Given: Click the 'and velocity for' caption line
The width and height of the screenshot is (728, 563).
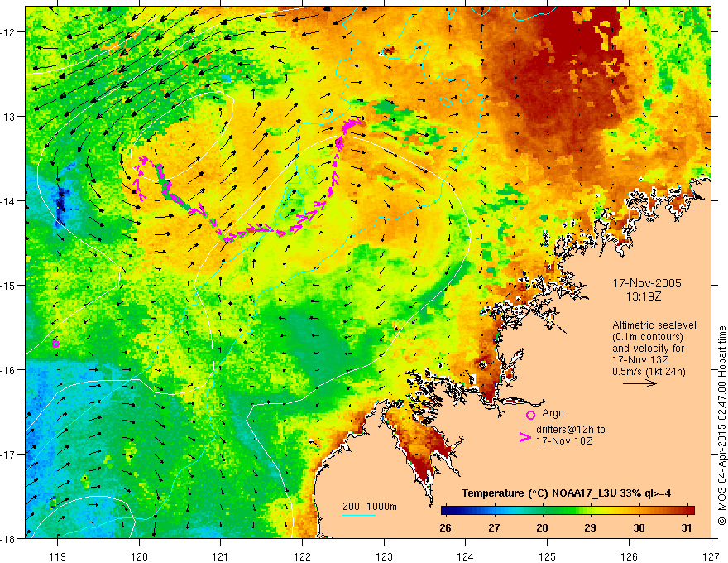Looking at the screenshot, I should tap(648, 348).
